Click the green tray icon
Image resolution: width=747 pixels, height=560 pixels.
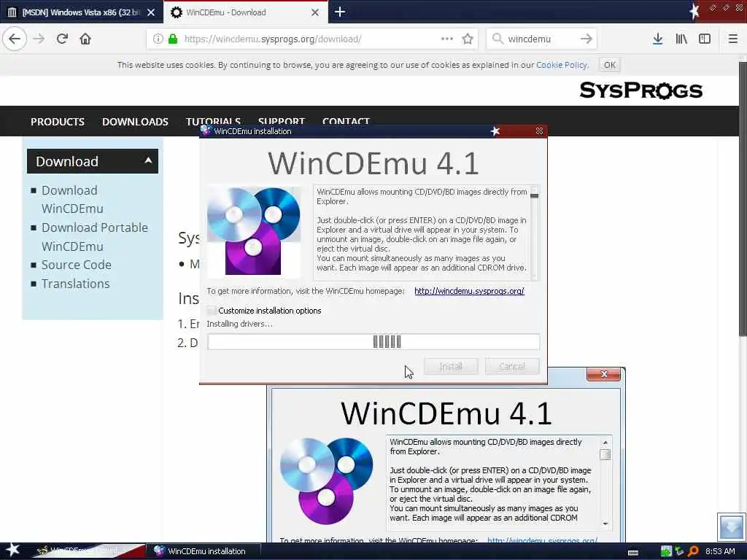(x=666, y=551)
